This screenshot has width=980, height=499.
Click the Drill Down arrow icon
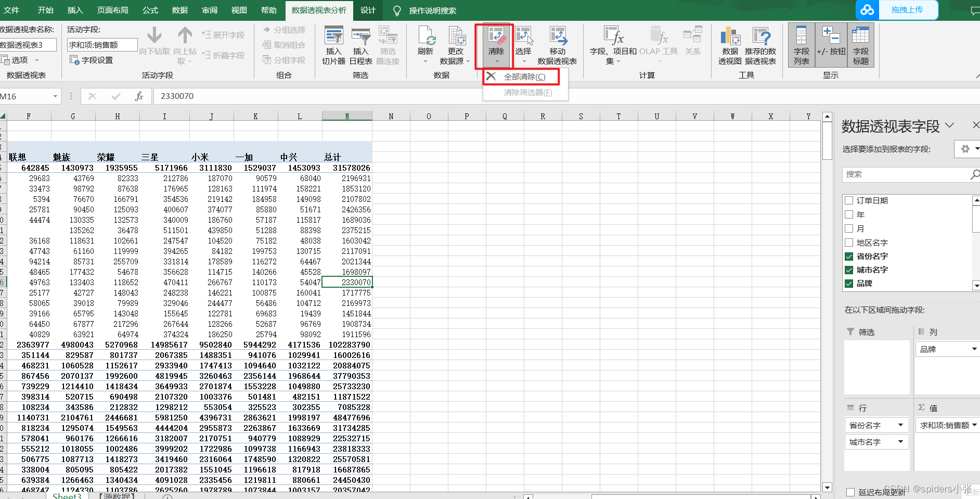pos(154,35)
